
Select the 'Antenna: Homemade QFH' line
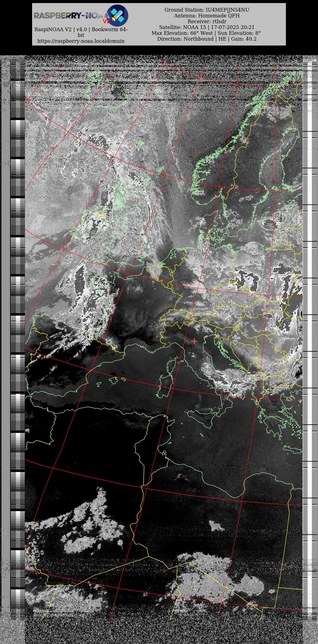click(207, 16)
